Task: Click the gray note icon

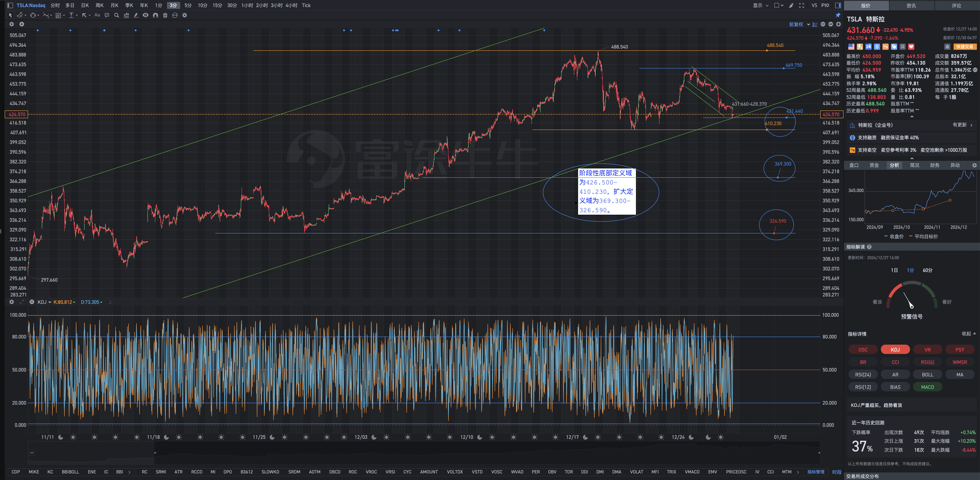Action: click(902, 47)
